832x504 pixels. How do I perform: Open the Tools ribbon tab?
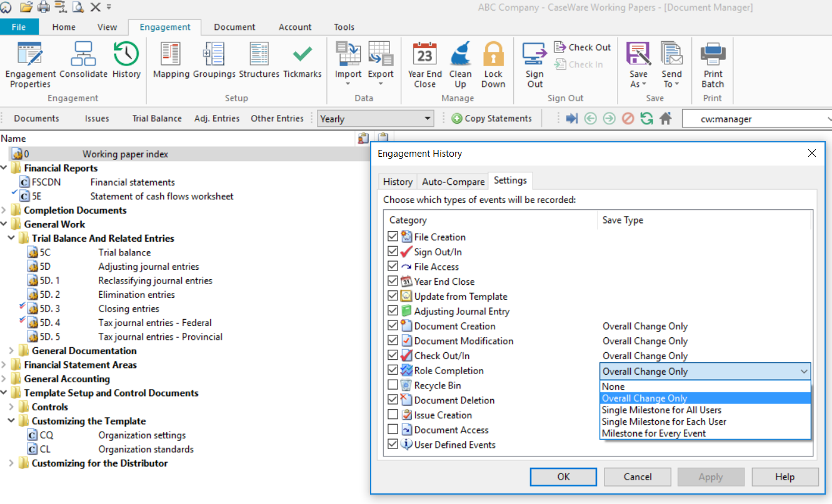[x=344, y=27]
